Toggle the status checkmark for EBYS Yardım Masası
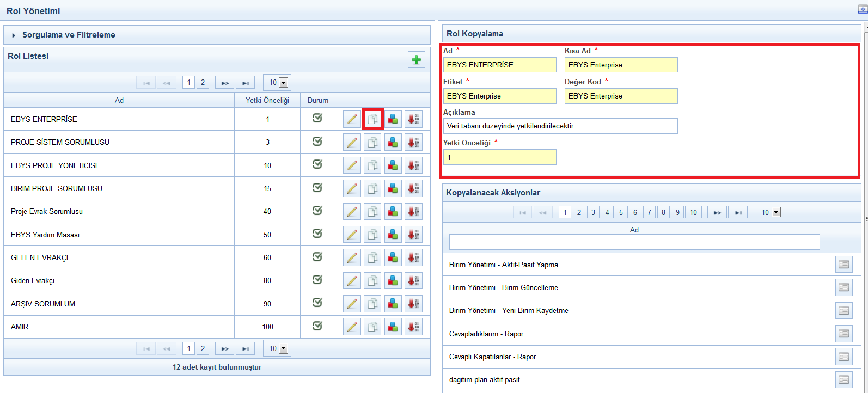This screenshot has height=393, width=868. (x=317, y=234)
